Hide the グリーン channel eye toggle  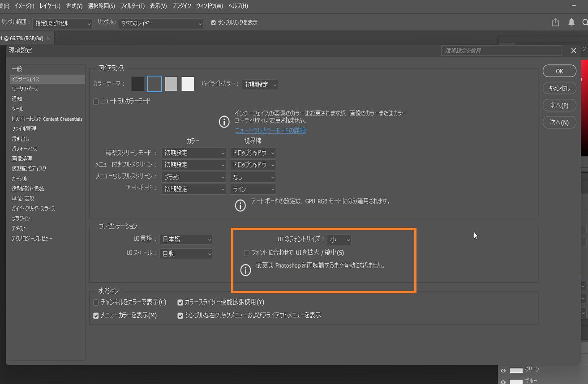coord(504,370)
